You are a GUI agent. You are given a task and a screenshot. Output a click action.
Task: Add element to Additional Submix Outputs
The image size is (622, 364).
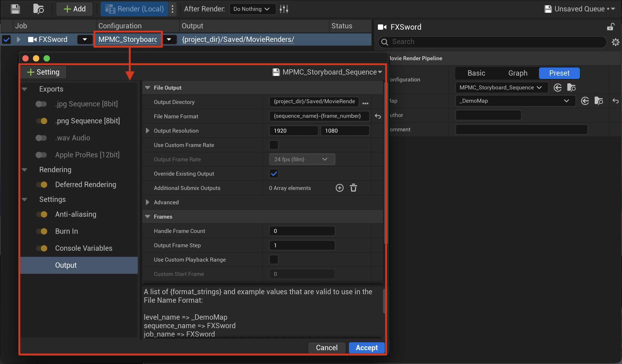339,188
